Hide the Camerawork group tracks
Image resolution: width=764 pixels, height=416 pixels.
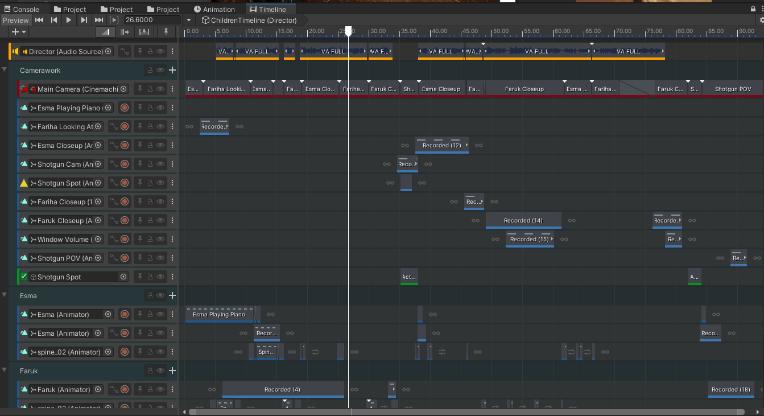coord(160,70)
